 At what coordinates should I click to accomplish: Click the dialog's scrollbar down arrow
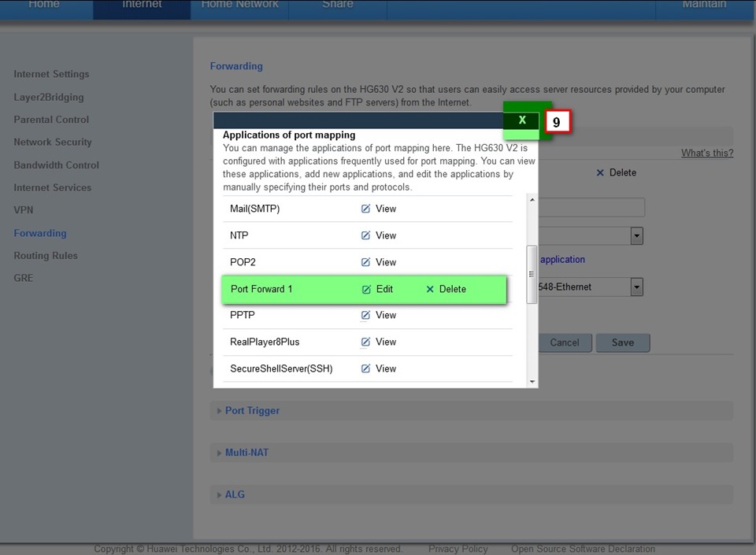coord(532,382)
